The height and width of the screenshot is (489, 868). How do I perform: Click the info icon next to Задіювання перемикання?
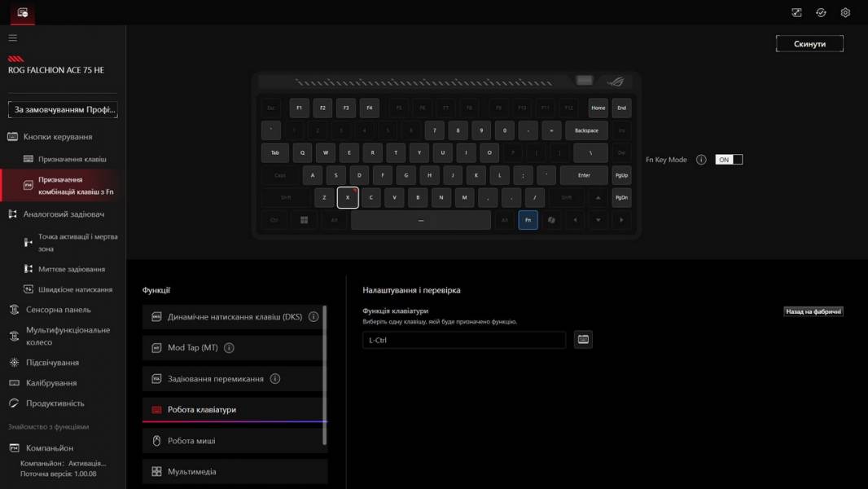click(275, 379)
